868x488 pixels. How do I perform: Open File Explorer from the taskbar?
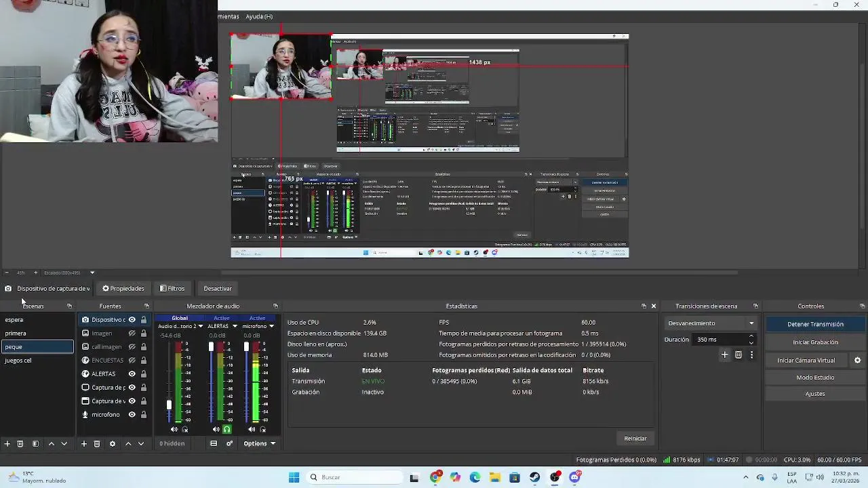495,477
